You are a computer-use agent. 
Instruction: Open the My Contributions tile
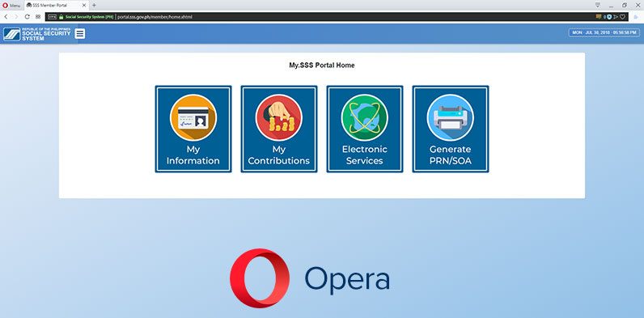tap(279, 129)
